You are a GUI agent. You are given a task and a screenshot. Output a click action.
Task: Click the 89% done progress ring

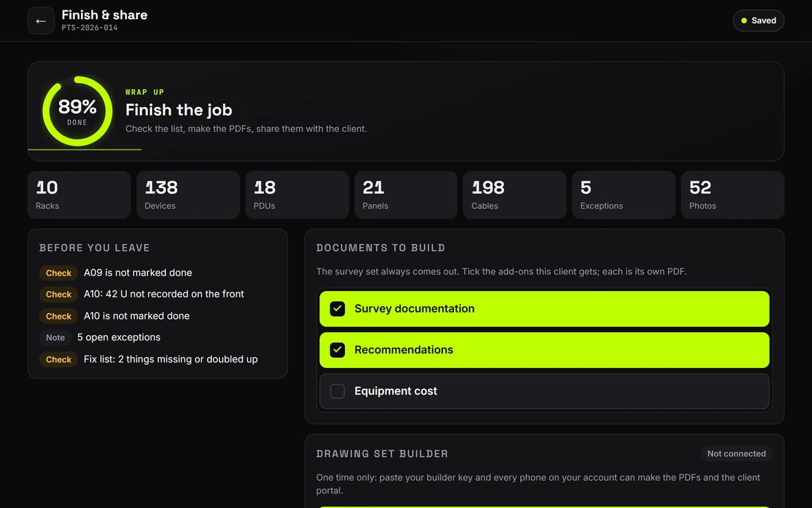click(x=77, y=111)
